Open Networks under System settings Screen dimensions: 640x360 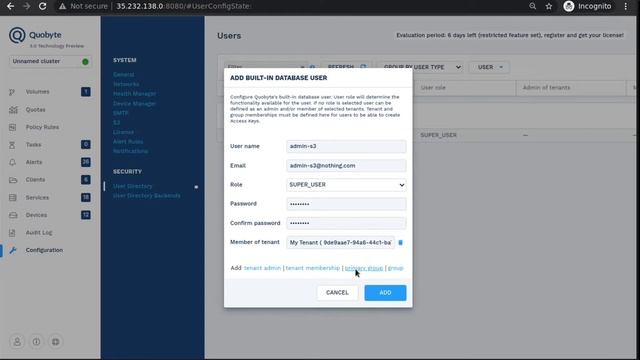(x=126, y=84)
